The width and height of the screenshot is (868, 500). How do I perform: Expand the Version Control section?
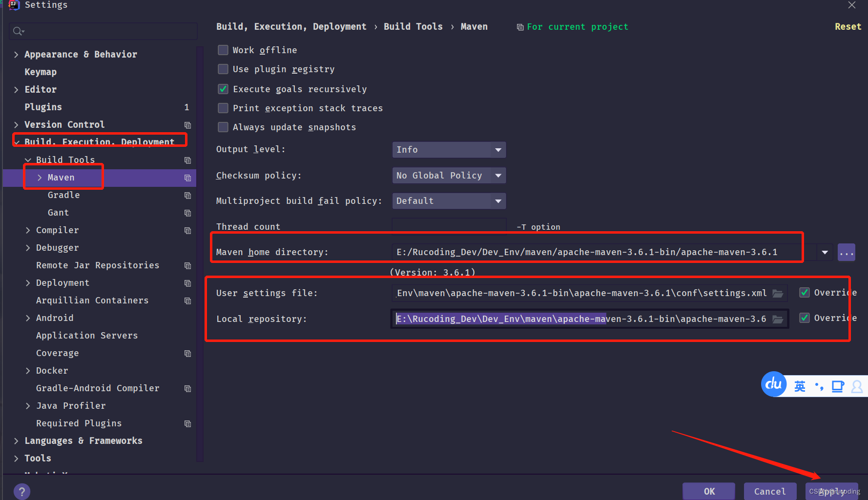click(16, 125)
